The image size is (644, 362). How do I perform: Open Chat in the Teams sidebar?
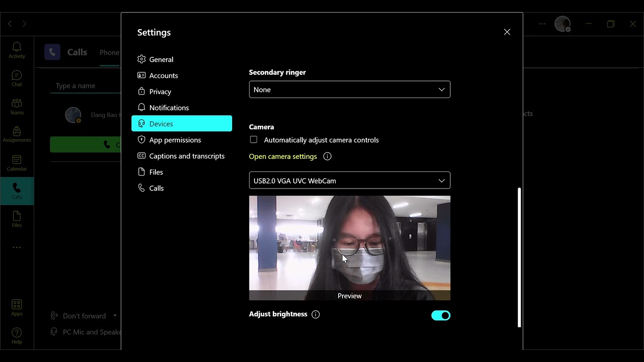click(x=17, y=78)
